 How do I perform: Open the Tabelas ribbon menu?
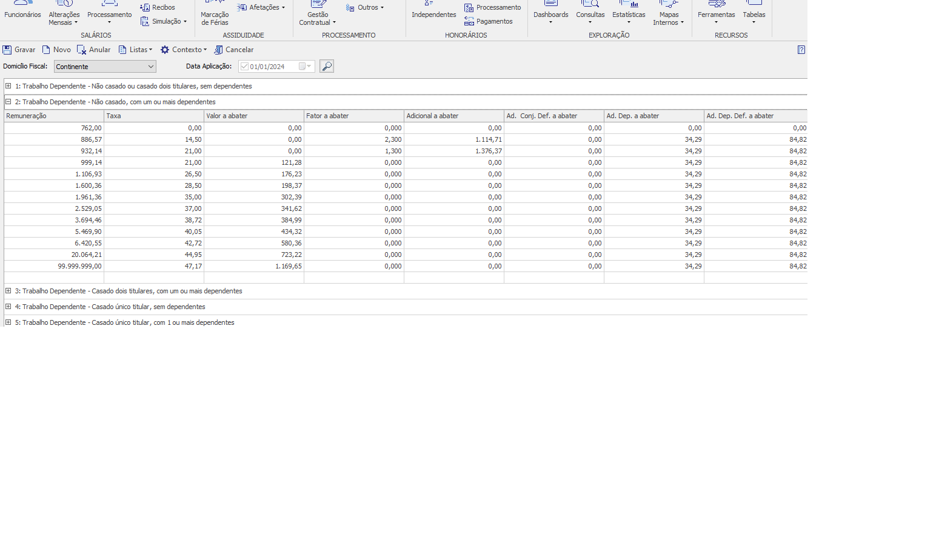pos(754,16)
